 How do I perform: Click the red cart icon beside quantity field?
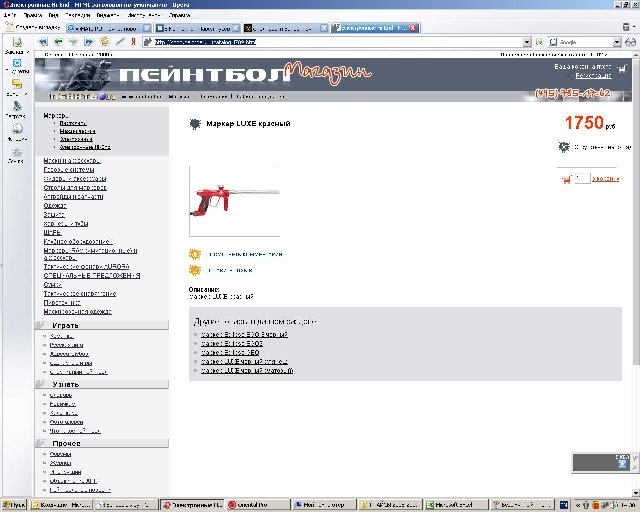click(566, 179)
